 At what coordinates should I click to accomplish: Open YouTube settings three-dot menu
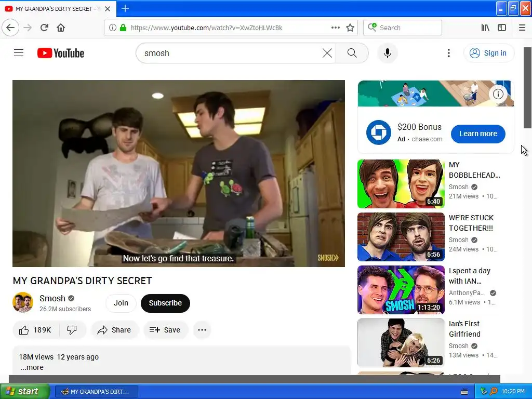(448, 53)
